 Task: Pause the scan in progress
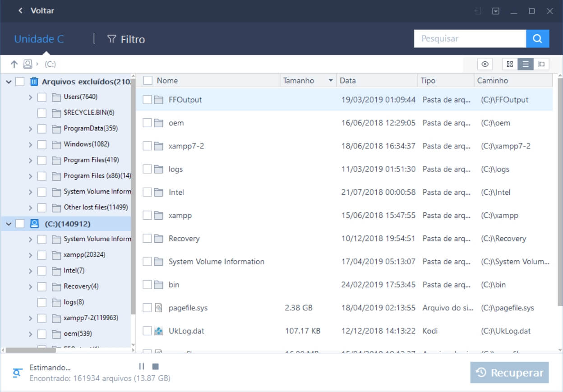pyautogui.click(x=142, y=367)
